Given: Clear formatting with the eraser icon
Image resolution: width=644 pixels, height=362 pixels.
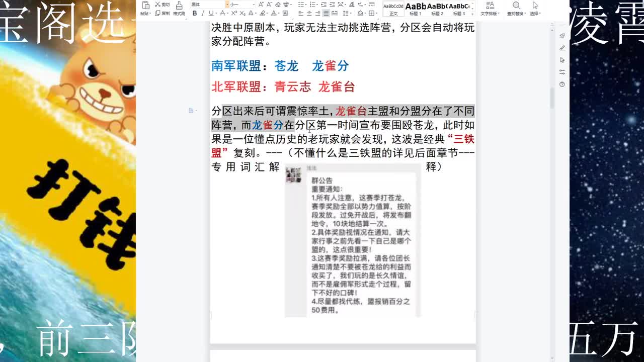Looking at the screenshot, I should tap(278, 5).
